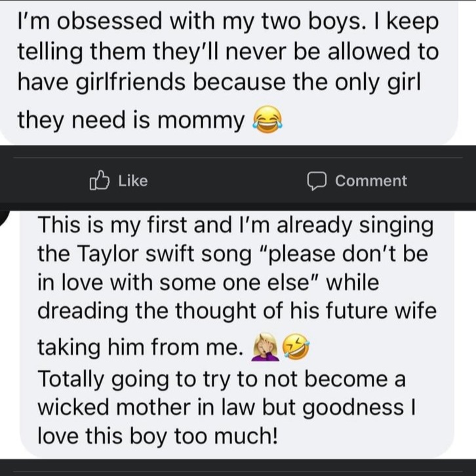
Task: Click the rolling-on-floor laughing emoji
Action: (296, 347)
